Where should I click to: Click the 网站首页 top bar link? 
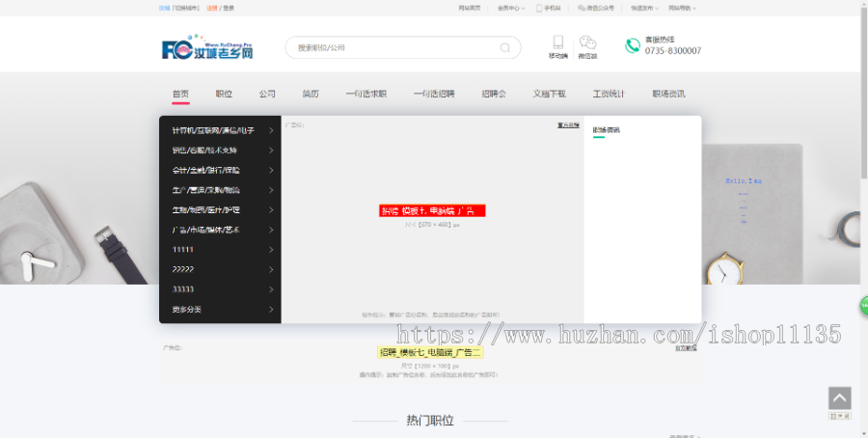[470, 9]
